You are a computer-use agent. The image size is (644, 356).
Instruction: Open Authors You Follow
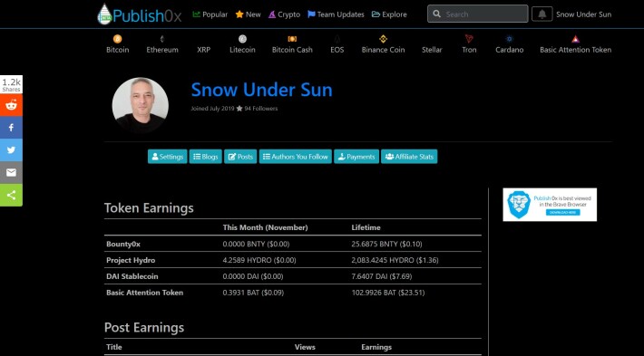296,157
